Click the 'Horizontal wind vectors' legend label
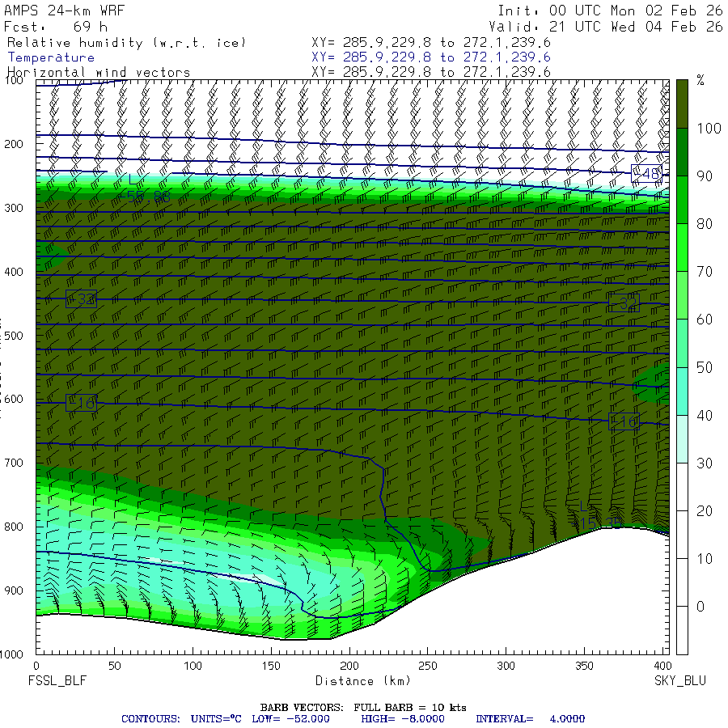 click(99, 73)
